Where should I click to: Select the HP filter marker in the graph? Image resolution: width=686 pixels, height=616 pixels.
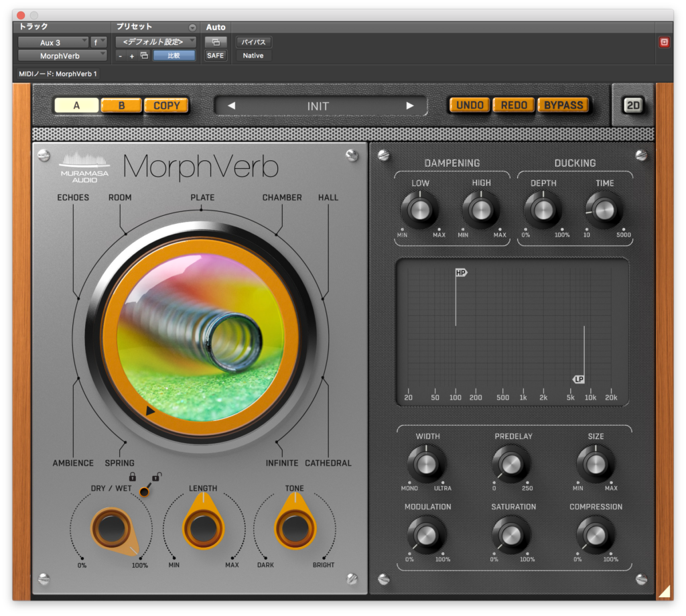click(x=460, y=273)
